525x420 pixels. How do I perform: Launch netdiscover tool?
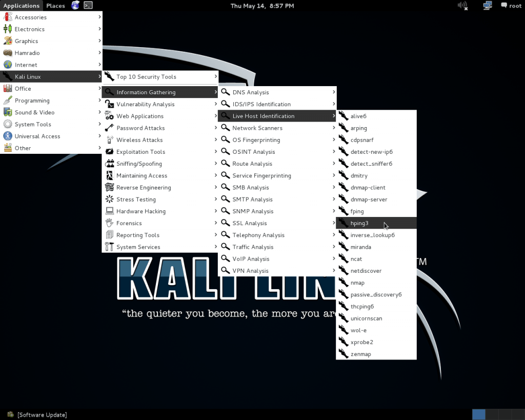(376, 271)
